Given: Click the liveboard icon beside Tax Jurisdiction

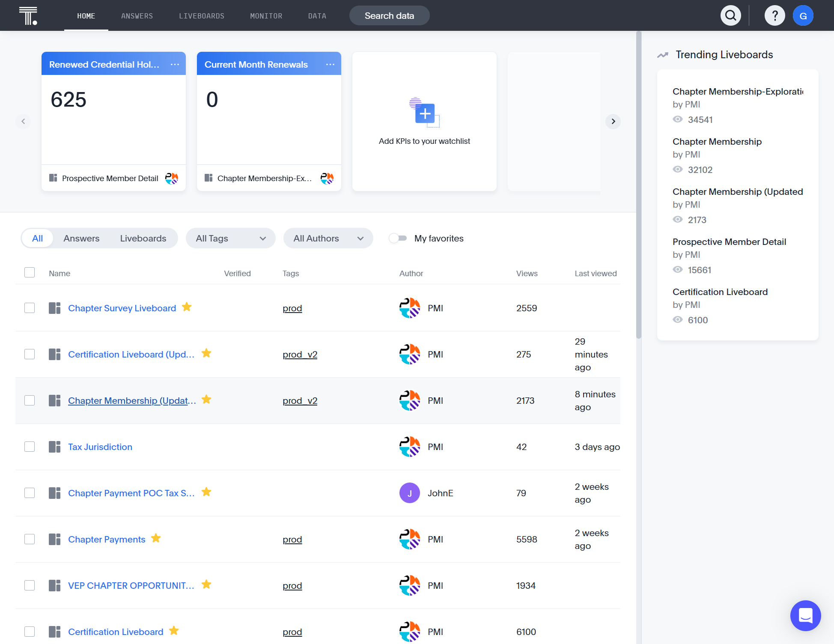Looking at the screenshot, I should click(x=54, y=447).
